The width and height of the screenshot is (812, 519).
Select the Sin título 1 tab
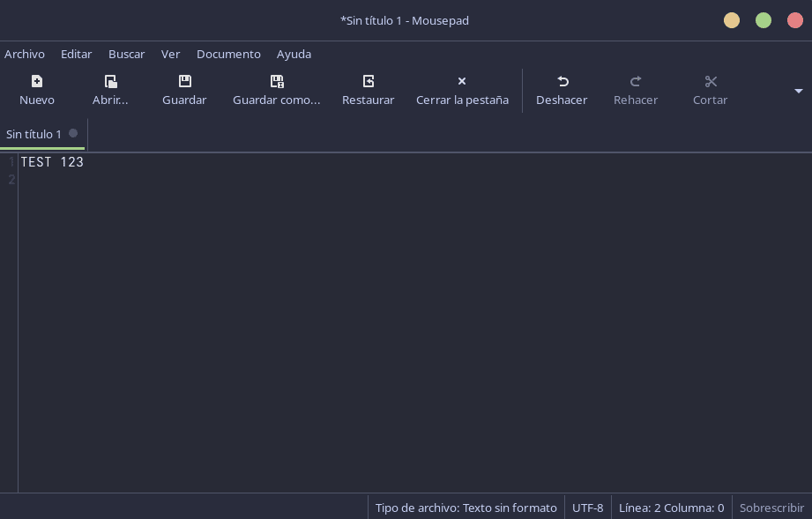[x=34, y=134]
